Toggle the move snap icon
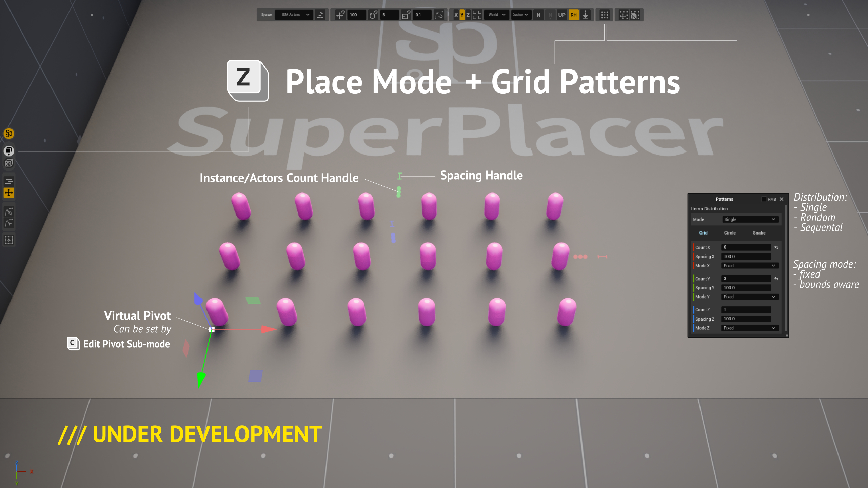868x488 pixels. pos(340,15)
